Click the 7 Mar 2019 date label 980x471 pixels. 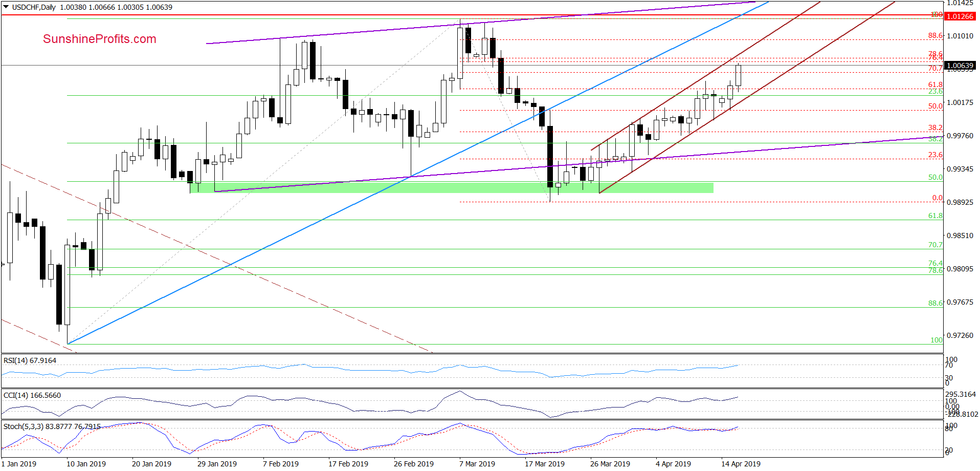[477, 464]
